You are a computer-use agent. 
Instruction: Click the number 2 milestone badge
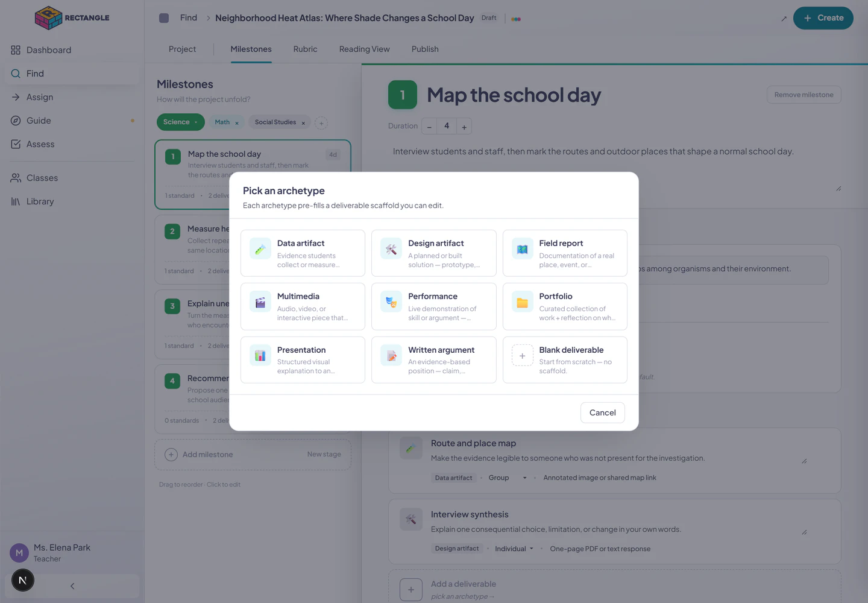click(x=172, y=231)
